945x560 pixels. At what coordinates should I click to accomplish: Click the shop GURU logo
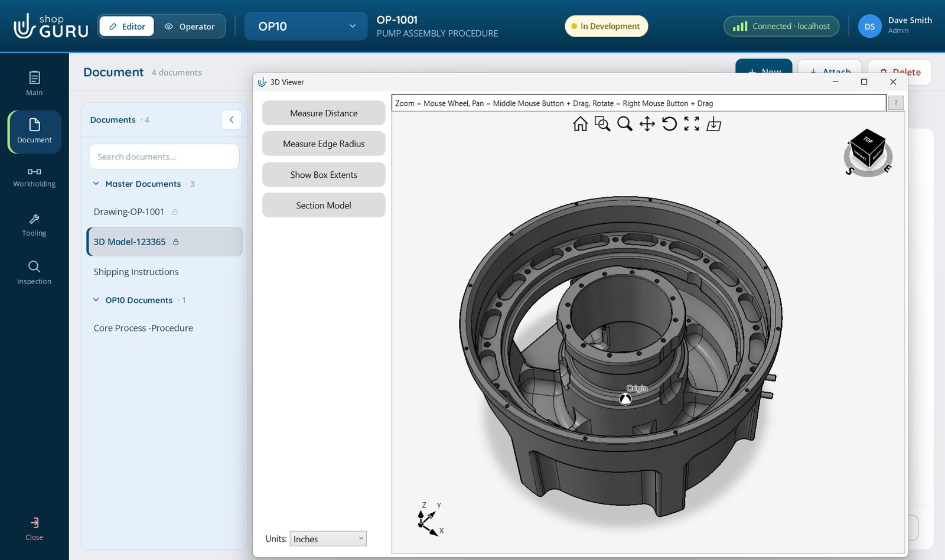(51, 26)
